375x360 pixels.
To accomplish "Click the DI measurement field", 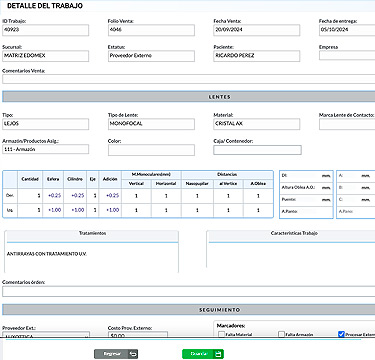I will [306, 175].
